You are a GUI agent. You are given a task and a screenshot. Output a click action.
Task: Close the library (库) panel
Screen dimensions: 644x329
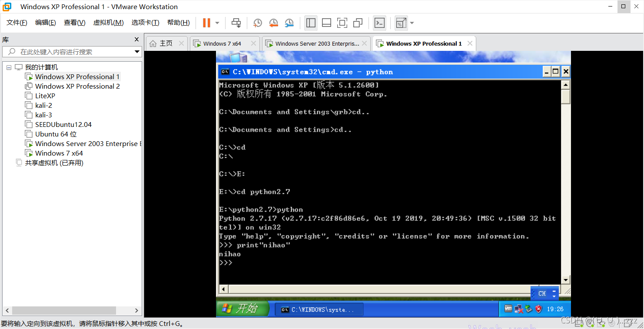pos(136,40)
